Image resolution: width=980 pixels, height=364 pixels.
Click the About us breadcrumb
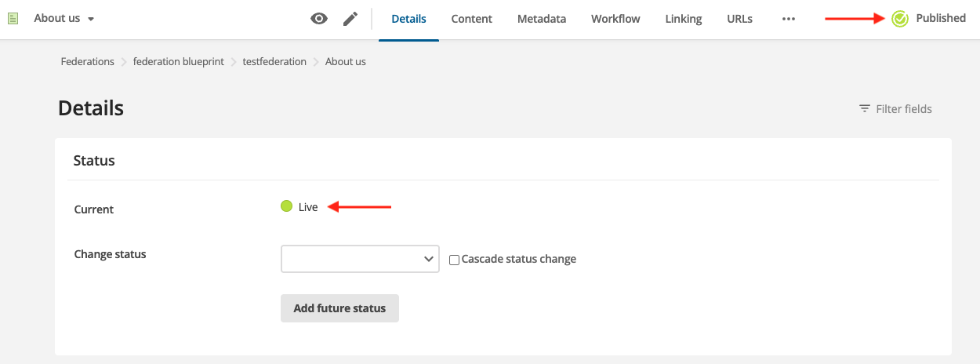coord(346,61)
